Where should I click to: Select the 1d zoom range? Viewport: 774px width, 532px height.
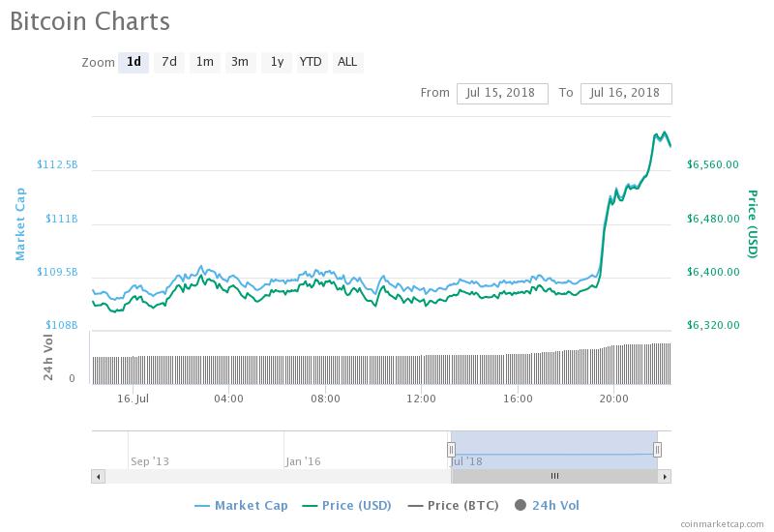tap(134, 62)
